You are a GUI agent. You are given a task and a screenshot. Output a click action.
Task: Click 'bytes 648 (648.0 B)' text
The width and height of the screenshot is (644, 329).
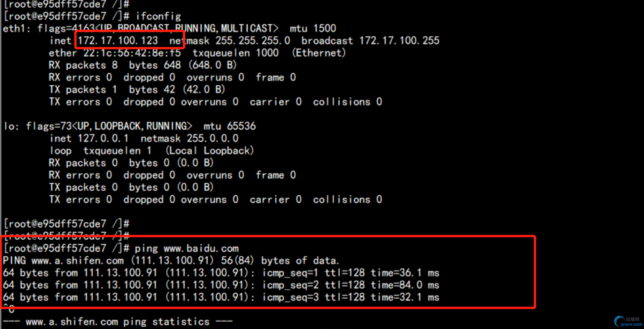click(182, 65)
